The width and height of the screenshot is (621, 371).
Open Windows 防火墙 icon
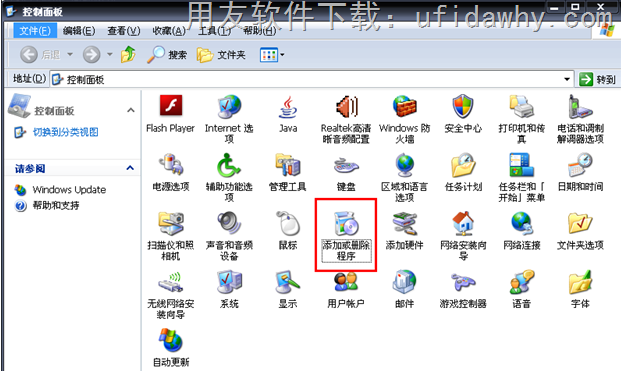click(x=405, y=106)
